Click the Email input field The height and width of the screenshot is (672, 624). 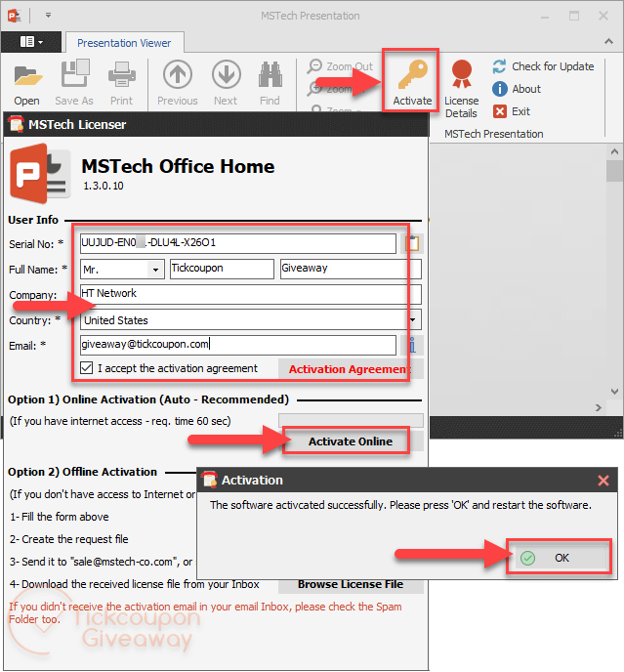click(238, 345)
